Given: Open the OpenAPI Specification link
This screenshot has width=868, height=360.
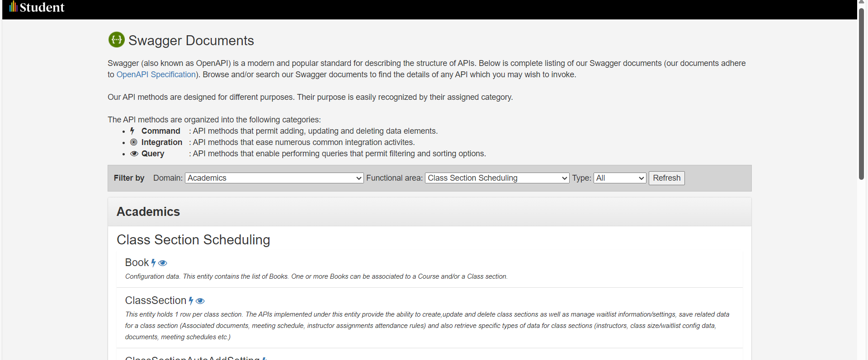Looking at the screenshot, I should 156,75.
